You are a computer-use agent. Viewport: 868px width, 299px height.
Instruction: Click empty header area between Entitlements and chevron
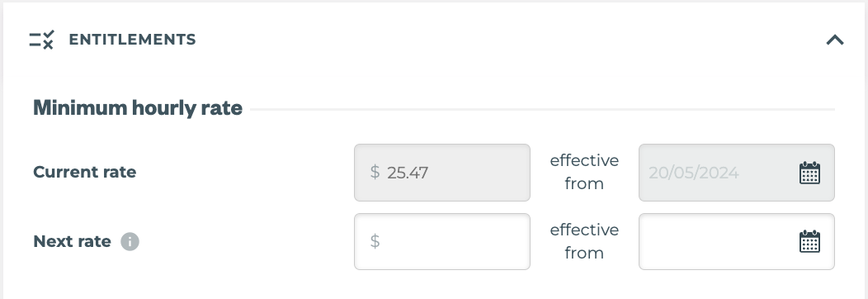click(509, 40)
